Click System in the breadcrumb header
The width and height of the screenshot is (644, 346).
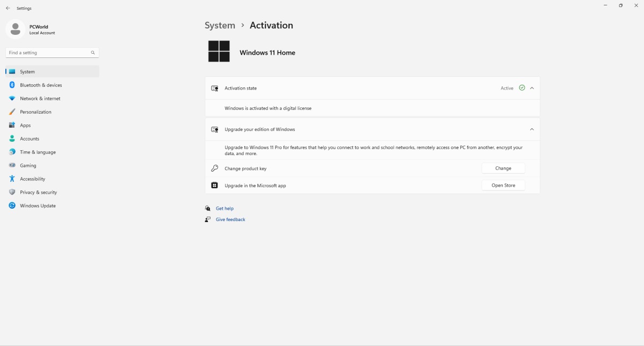click(x=220, y=26)
